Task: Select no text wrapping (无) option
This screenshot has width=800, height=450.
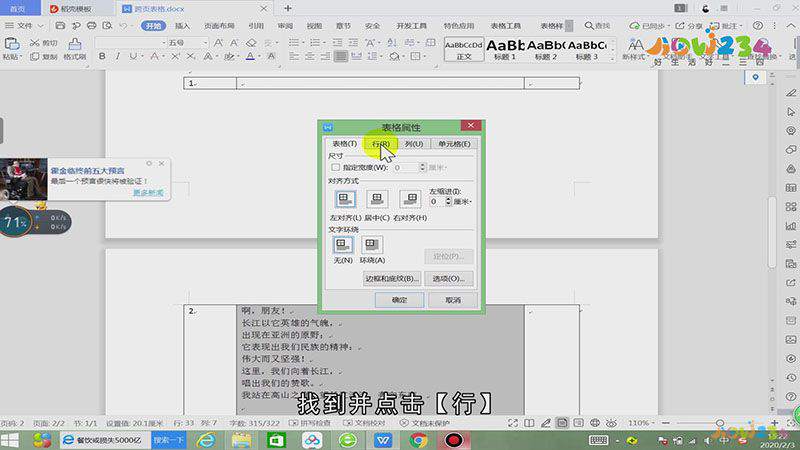Action: tap(343, 245)
